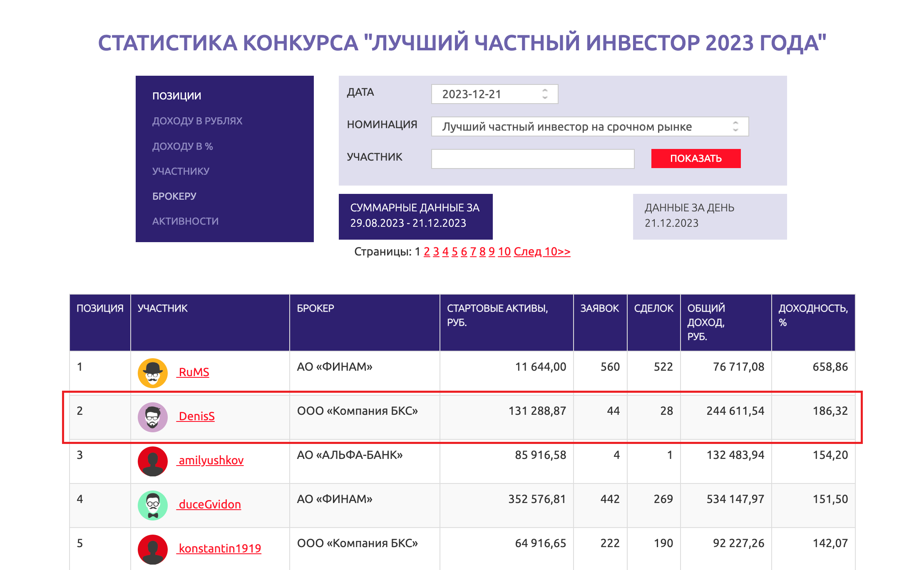The width and height of the screenshot is (924, 570).
Task: Click stepper arrows on nomination select
Action: click(x=735, y=126)
